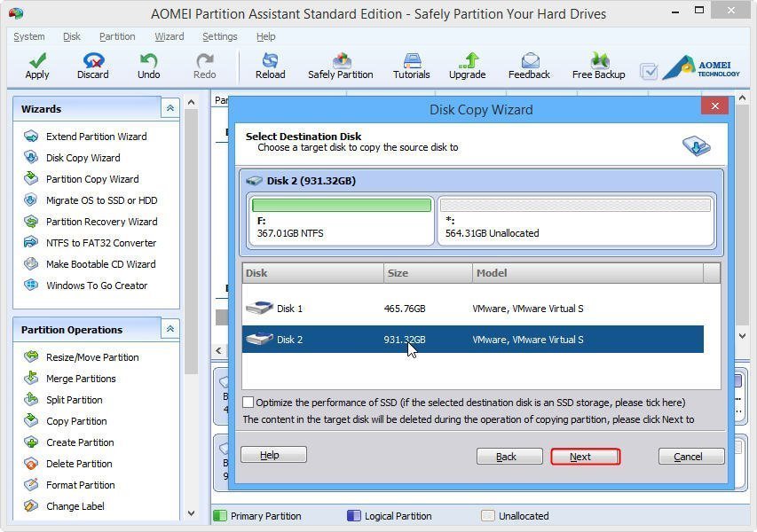Close the Disk Copy Wizard dialog
Screen dimensions: 757x532
[x=715, y=106]
